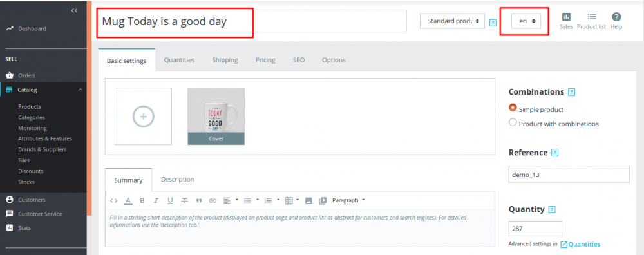This screenshot has height=255, width=644.
Task: Click the Orders basket icon
Action: (10, 75)
